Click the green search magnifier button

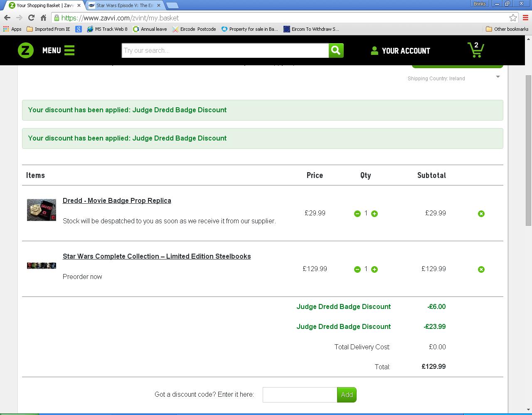click(336, 50)
